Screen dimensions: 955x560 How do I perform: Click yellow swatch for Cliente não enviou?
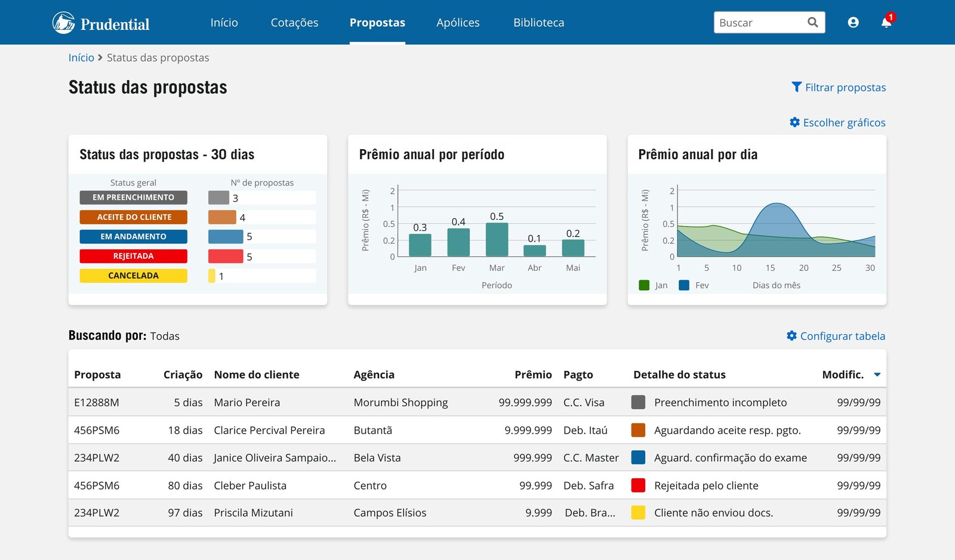pos(638,512)
